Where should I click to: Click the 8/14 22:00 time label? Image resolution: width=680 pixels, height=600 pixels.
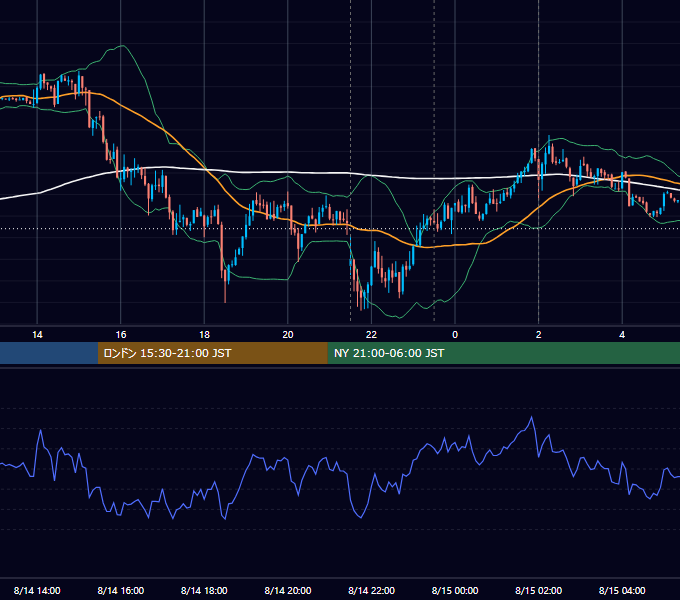pyautogui.click(x=372, y=590)
